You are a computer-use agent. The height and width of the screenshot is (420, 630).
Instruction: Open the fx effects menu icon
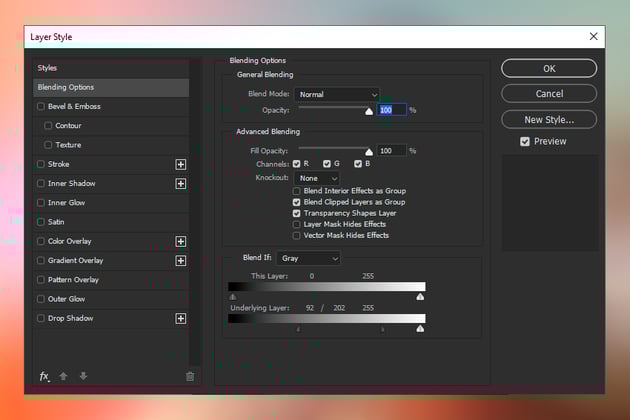(45, 376)
